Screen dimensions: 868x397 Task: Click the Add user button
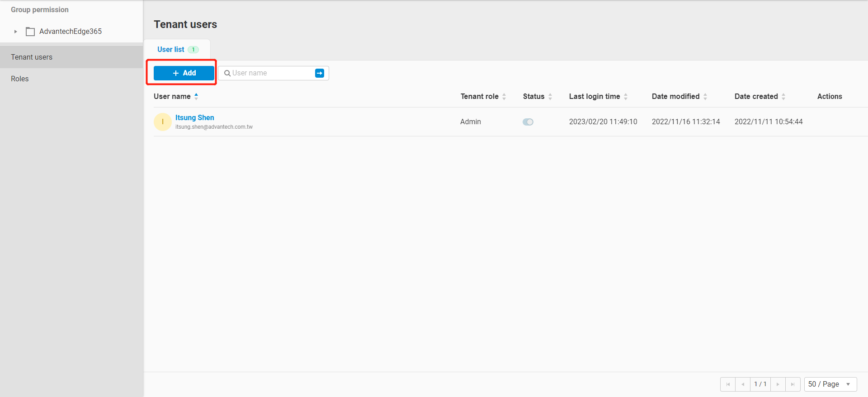(184, 73)
